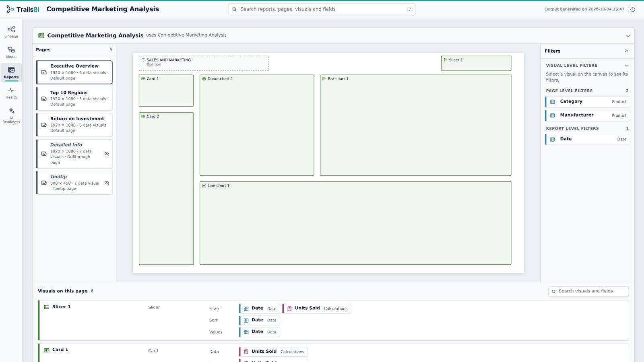
Task: Click the Search visuals and fields box
Action: point(588,291)
